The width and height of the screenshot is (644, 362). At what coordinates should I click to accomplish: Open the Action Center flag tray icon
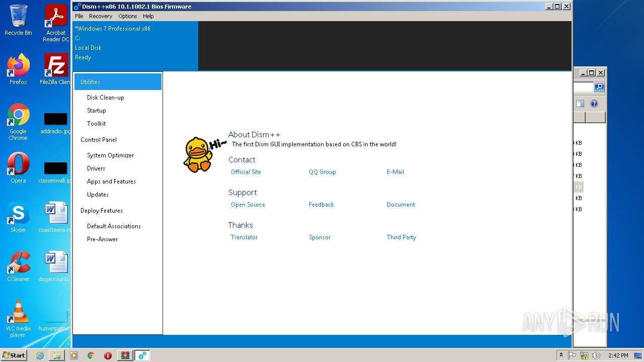(x=572, y=355)
